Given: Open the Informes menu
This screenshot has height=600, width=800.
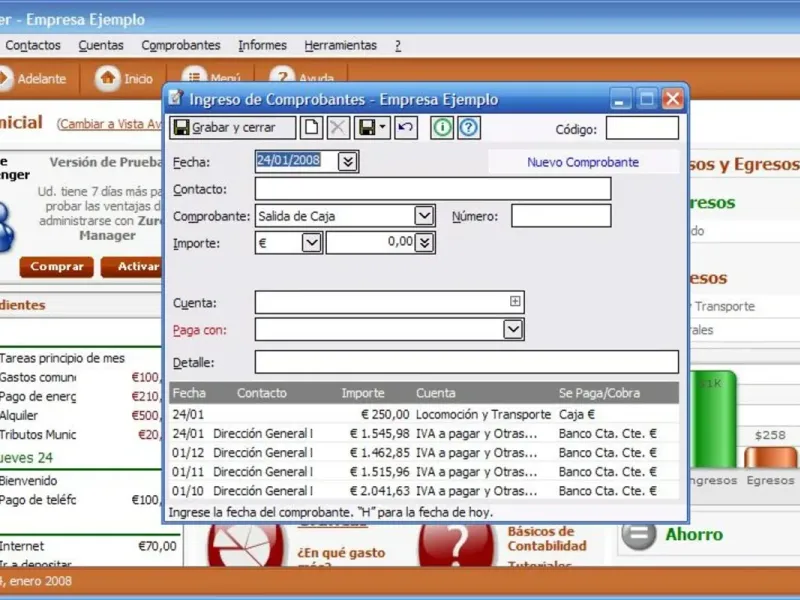Looking at the screenshot, I should point(262,45).
